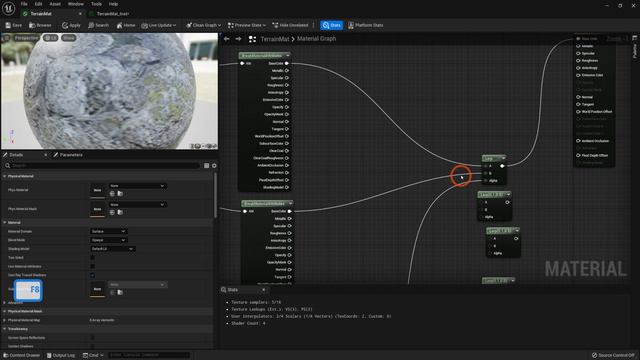Browse to Phys Material asset in content browser
The height and width of the screenshot is (360, 640).
[x=120, y=193]
